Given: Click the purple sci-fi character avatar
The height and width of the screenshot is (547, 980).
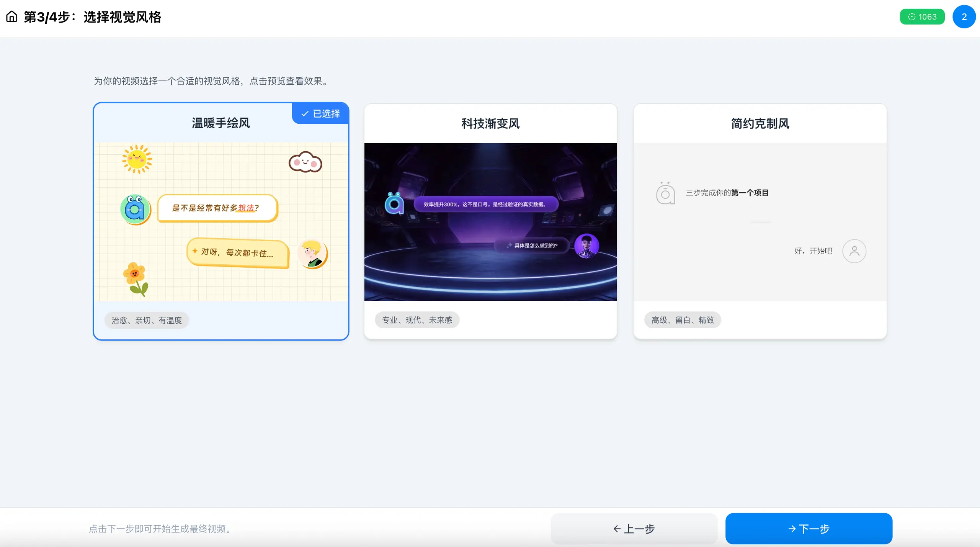Looking at the screenshot, I should pos(586,246).
